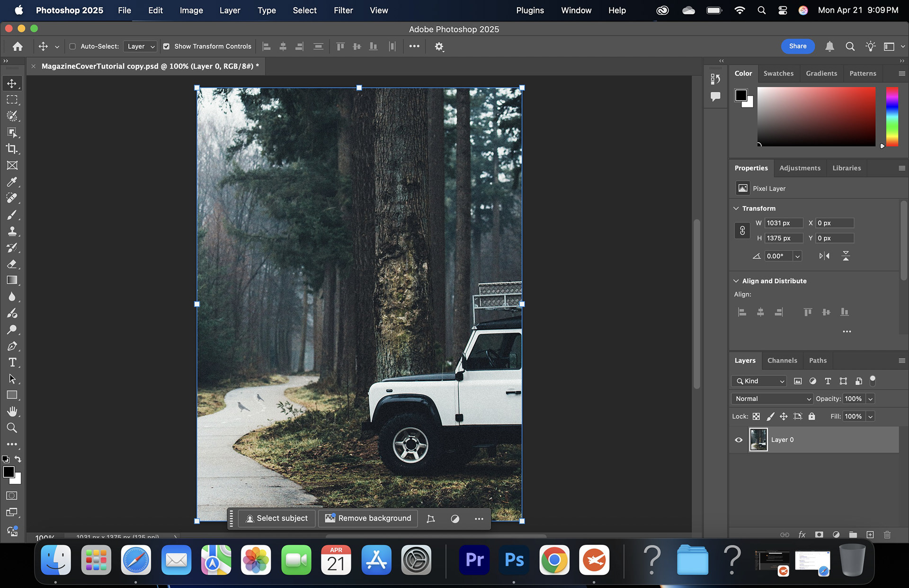This screenshot has height=588, width=909.
Task: Select the Pen tool
Action: tap(12, 346)
